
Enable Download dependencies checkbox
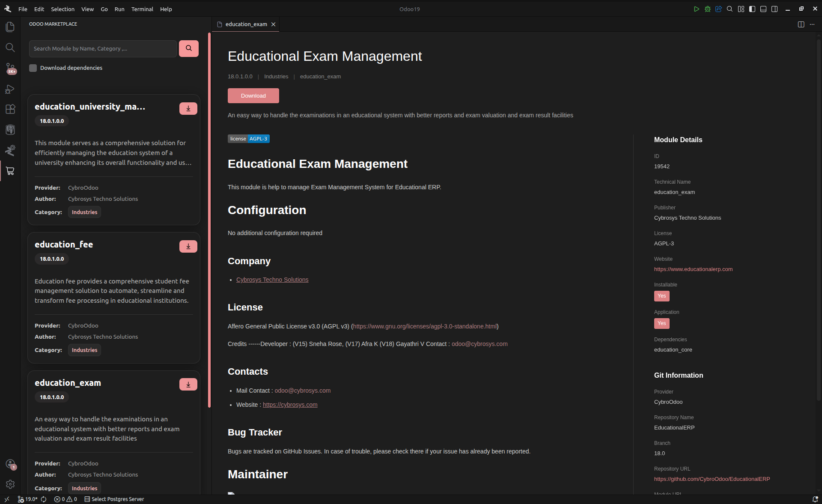tap(33, 68)
